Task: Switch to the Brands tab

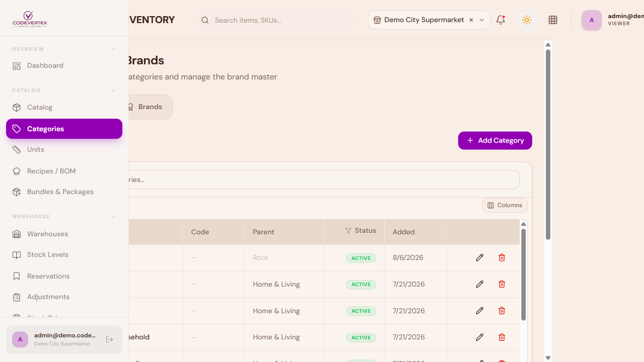Action: [149, 107]
